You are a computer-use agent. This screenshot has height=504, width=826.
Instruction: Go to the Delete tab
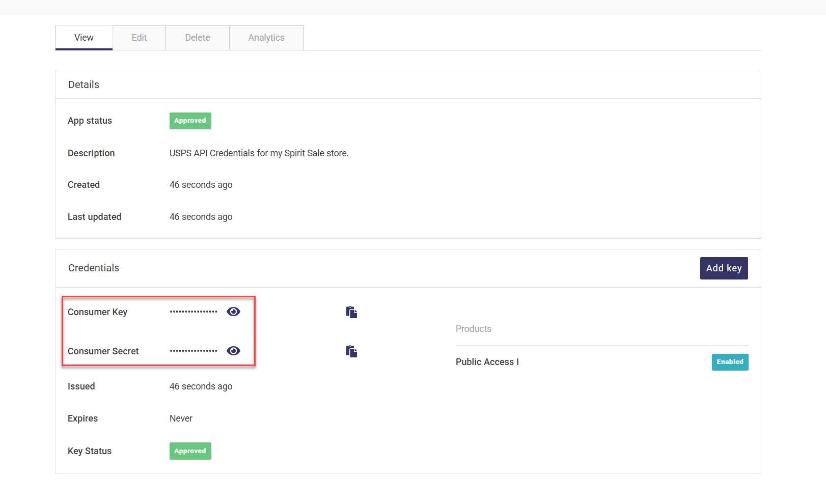[198, 38]
